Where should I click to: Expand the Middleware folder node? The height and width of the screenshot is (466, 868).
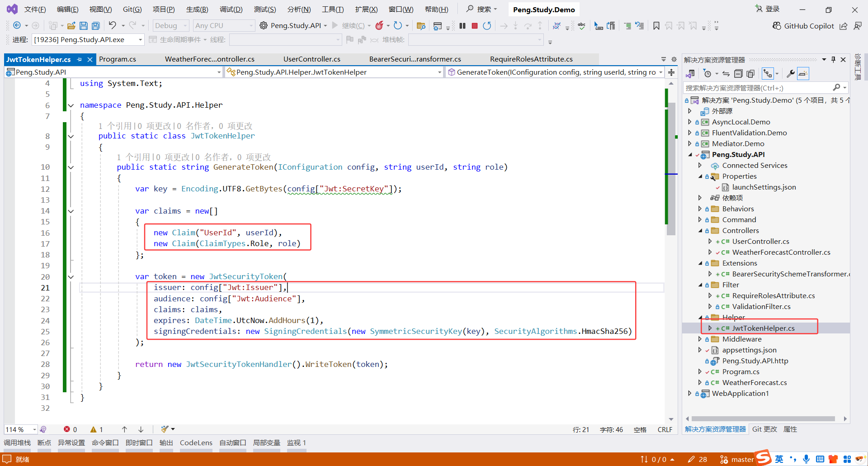(700, 339)
